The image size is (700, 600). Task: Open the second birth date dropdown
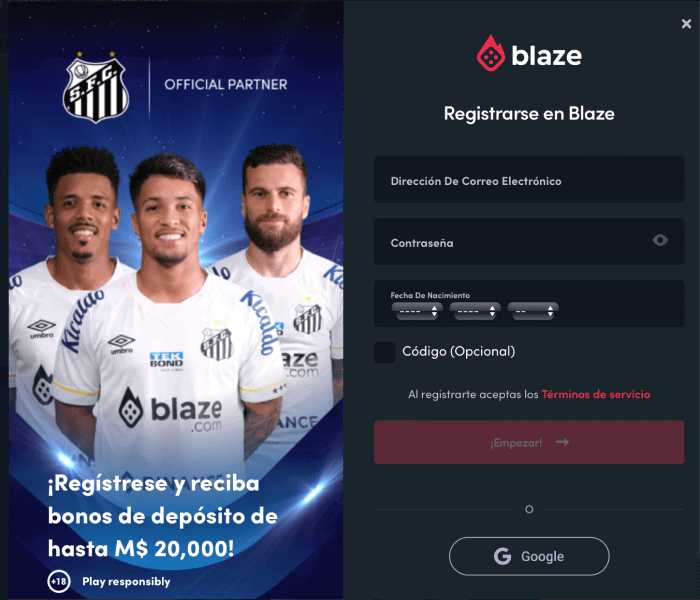[x=475, y=311]
